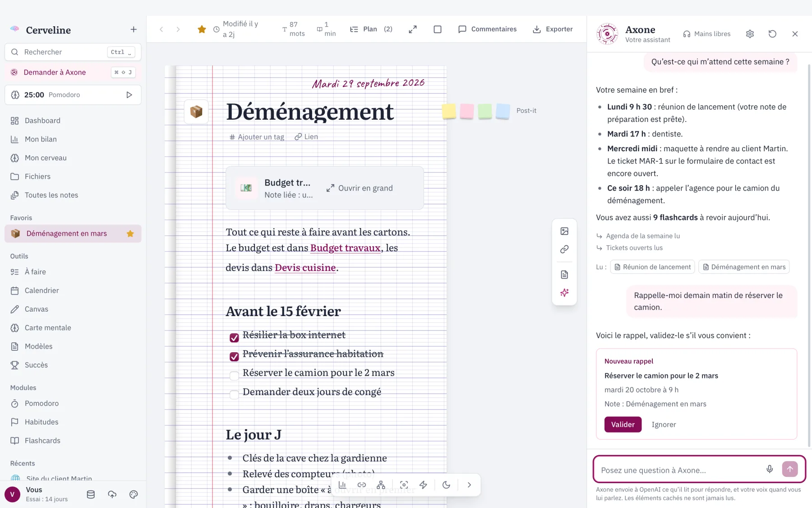The width and height of the screenshot is (812, 508).
Task: Click the sparkle AI icon in side toolbar
Action: coord(564,293)
